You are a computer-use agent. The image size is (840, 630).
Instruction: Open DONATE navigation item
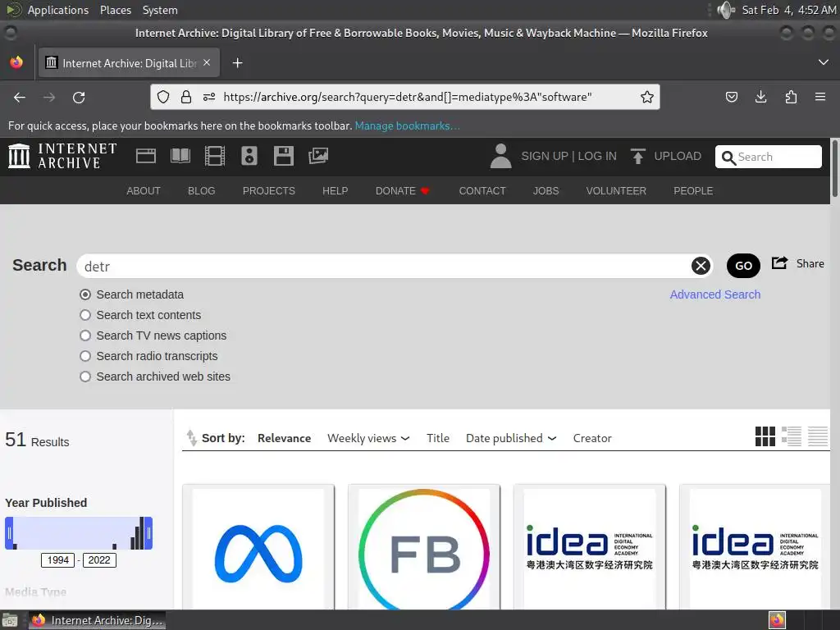click(402, 190)
